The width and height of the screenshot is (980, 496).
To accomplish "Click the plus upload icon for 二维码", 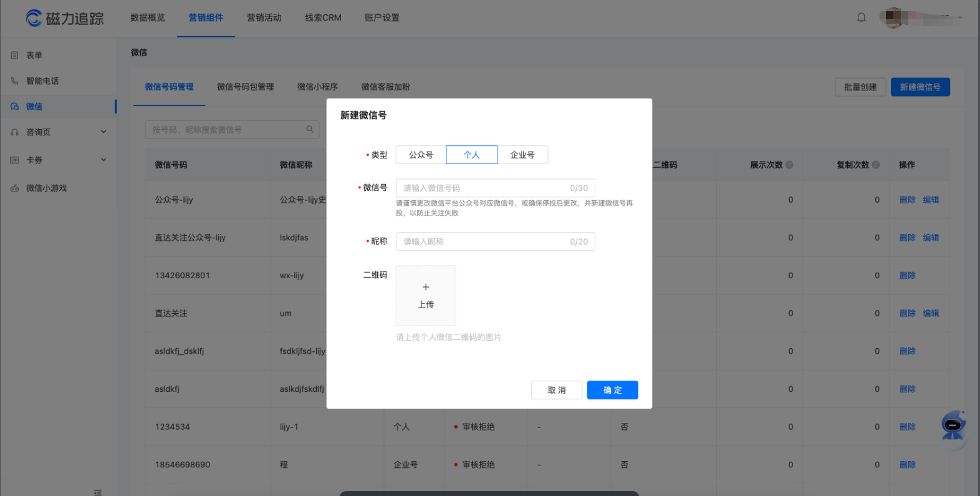I will 426,287.
